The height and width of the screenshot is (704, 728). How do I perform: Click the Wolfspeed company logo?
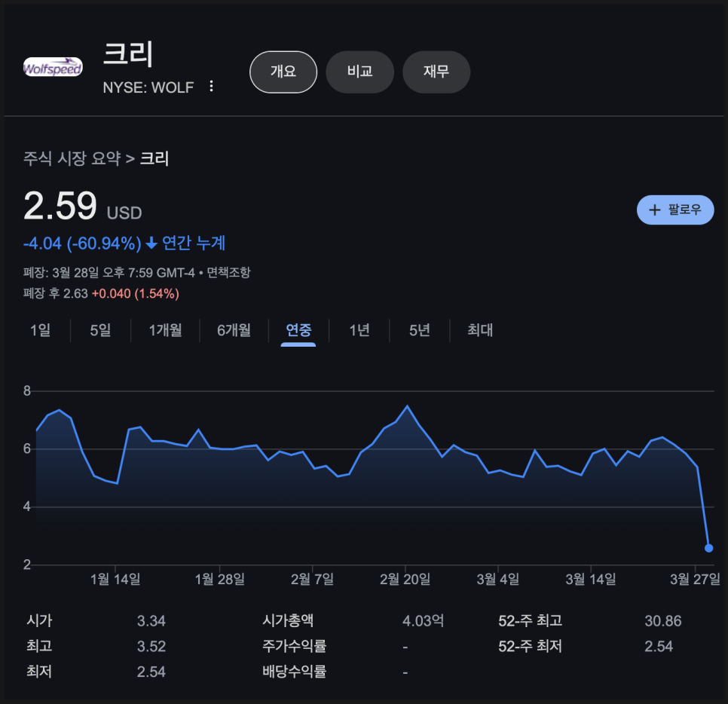[x=53, y=67]
